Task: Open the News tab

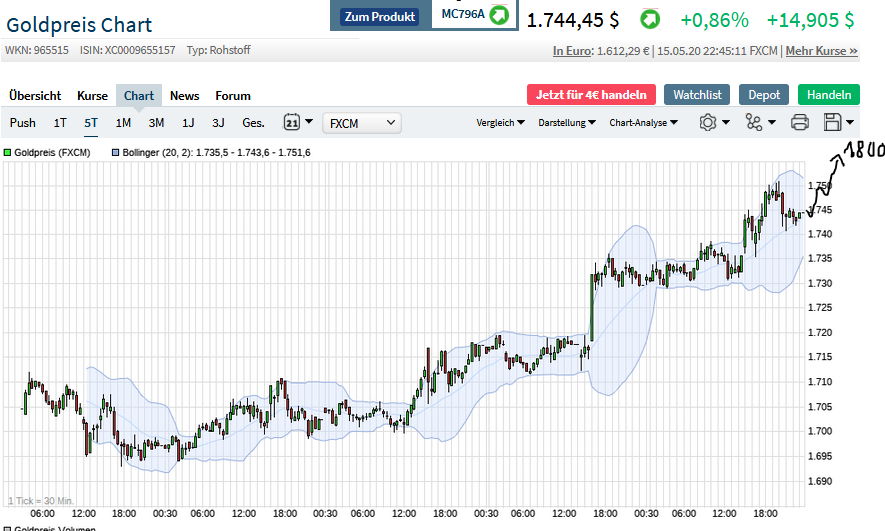Action: point(184,96)
